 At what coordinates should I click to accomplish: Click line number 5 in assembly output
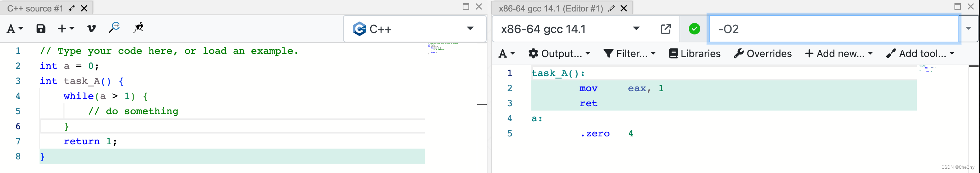(x=510, y=134)
